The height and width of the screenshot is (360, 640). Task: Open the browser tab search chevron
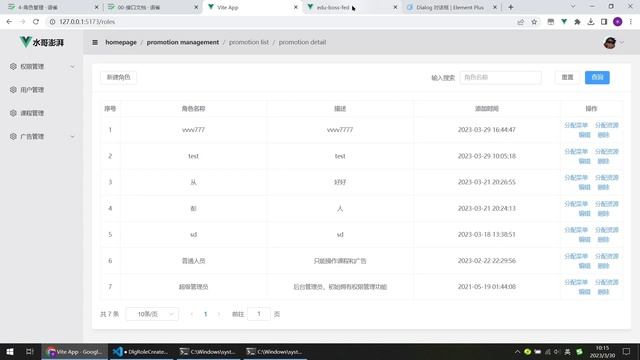click(573, 7)
